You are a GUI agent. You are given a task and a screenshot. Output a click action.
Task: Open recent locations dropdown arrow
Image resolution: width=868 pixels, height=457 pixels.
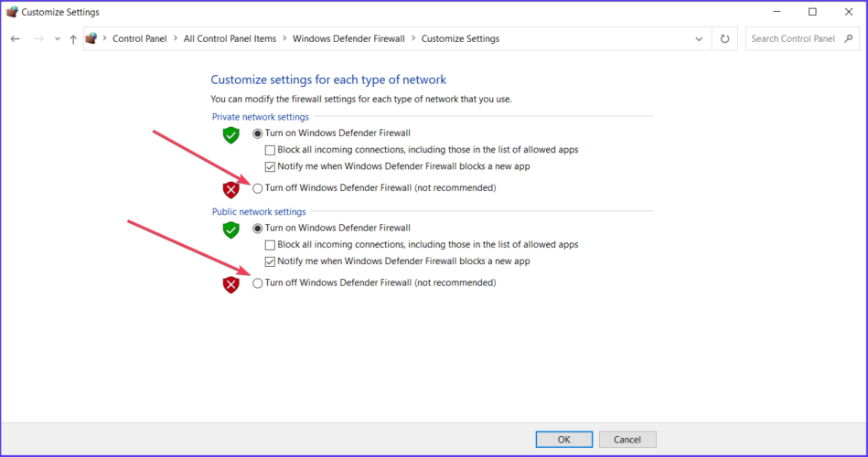click(x=57, y=38)
